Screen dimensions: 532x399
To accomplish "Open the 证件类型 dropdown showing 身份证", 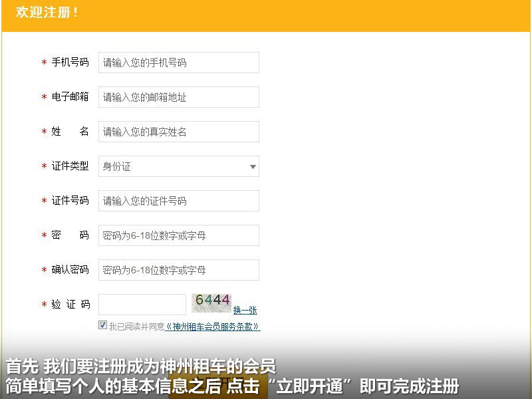I will click(x=179, y=166).
